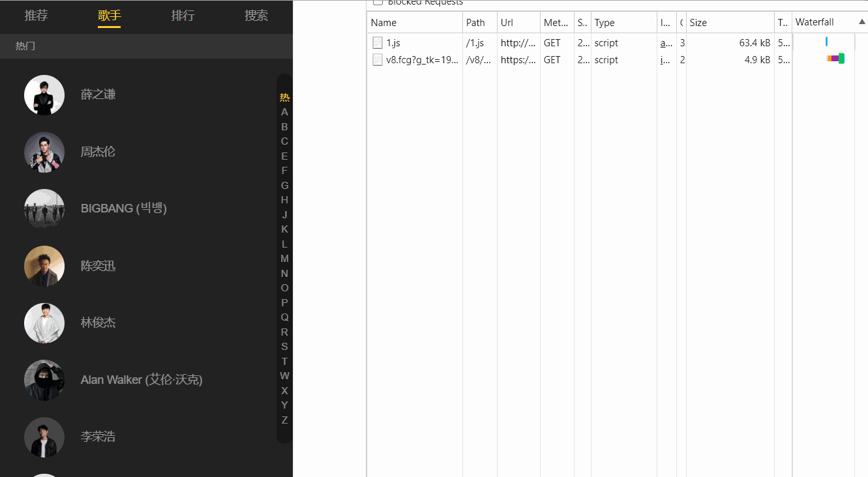Select singer name 周杰伦
Screen dimensions: 868x477
coord(98,152)
